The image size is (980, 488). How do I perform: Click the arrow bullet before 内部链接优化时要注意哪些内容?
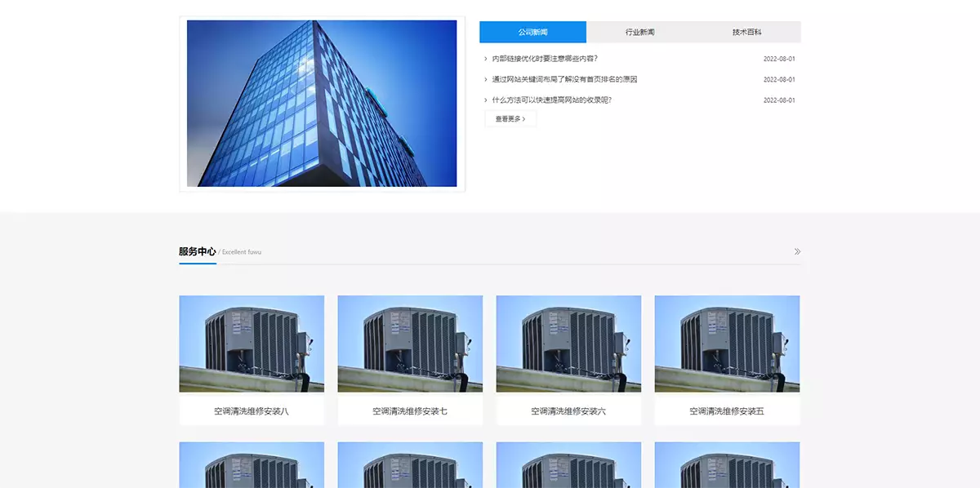click(x=486, y=59)
